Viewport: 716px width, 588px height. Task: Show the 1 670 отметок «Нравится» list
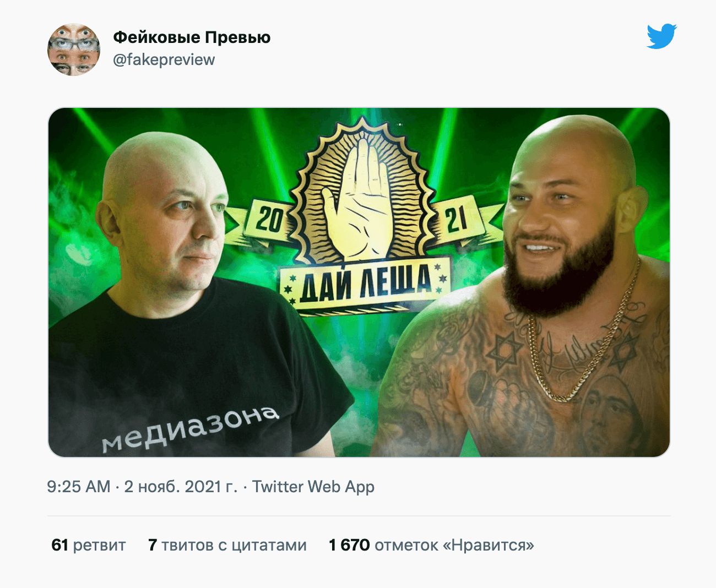coord(431,545)
